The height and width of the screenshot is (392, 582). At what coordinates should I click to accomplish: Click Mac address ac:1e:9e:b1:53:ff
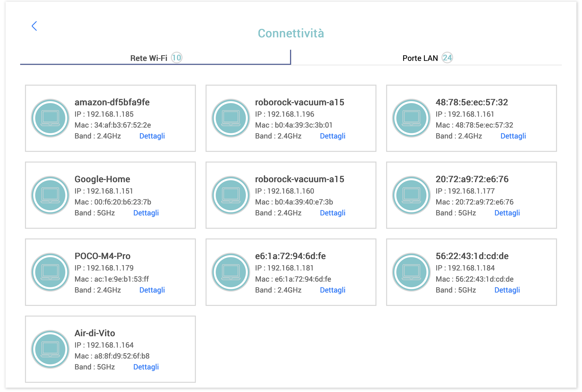tap(122, 279)
